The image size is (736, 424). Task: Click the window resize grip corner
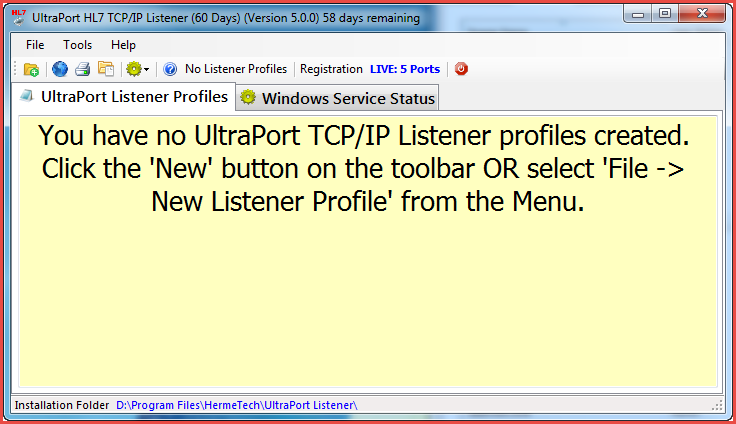[x=717, y=406]
